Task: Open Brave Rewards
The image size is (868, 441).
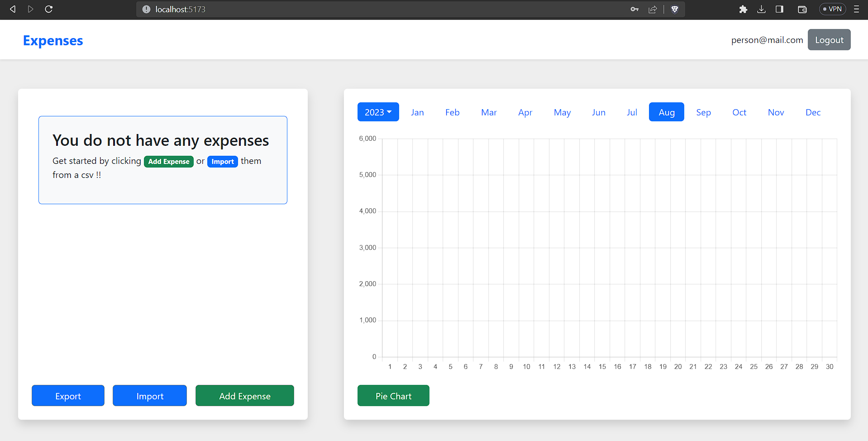Action: click(x=674, y=9)
